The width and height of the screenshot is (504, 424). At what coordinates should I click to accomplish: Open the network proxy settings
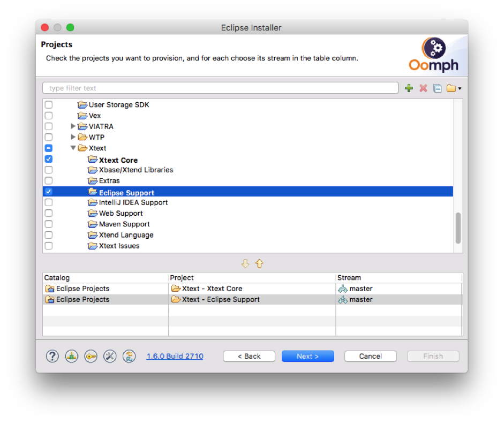click(x=110, y=356)
